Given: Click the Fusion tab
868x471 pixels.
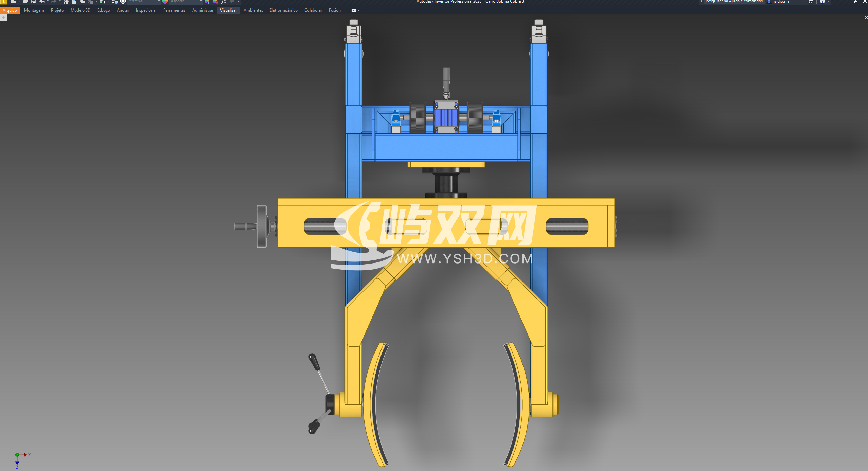Looking at the screenshot, I should tap(334, 10).
